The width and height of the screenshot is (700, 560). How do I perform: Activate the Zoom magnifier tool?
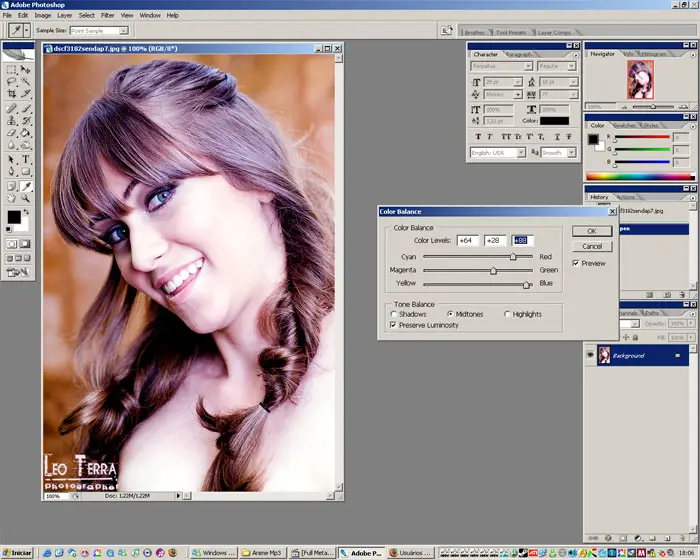tap(26, 198)
